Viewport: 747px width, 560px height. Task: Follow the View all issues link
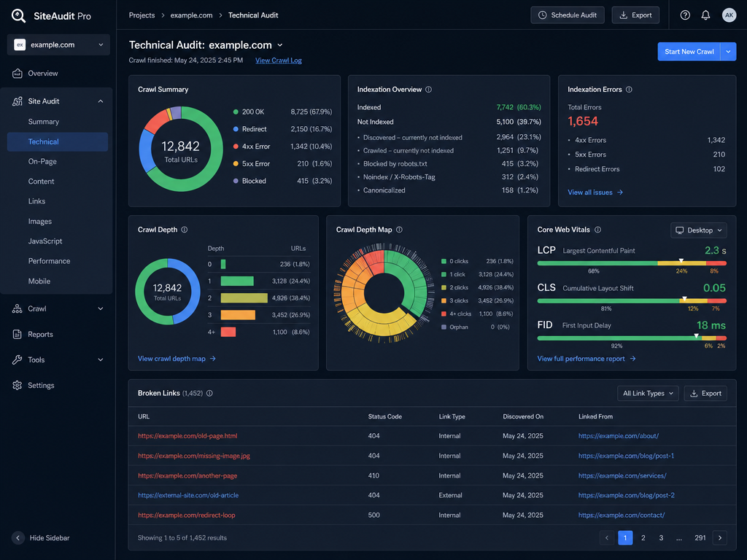click(x=595, y=192)
